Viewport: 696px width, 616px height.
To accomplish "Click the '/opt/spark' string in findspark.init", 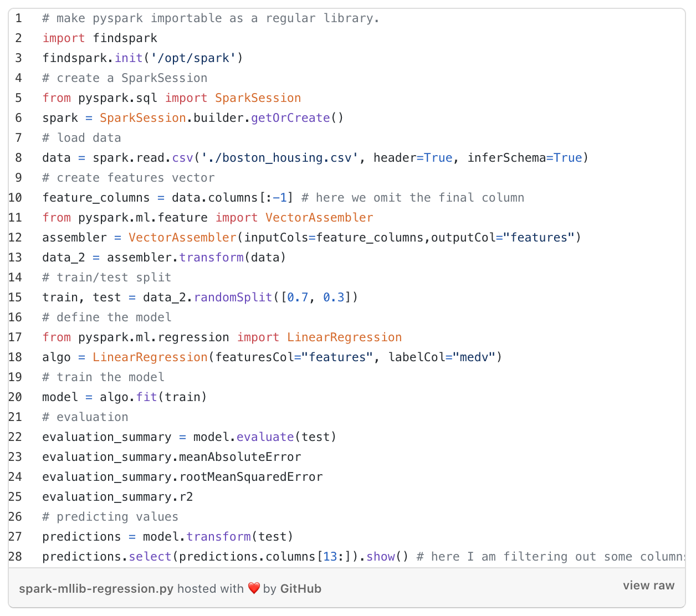I will (193, 58).
